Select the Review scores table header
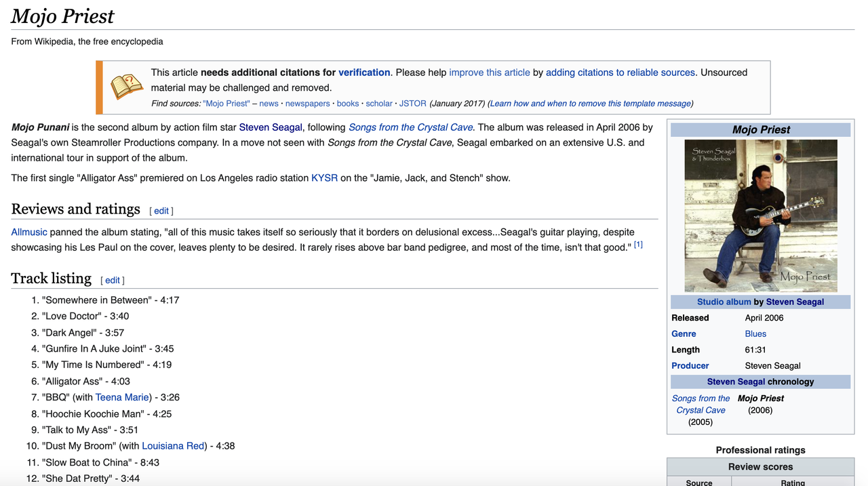Image resolution: width=868 pixels, height=486 pixels. 761,467
